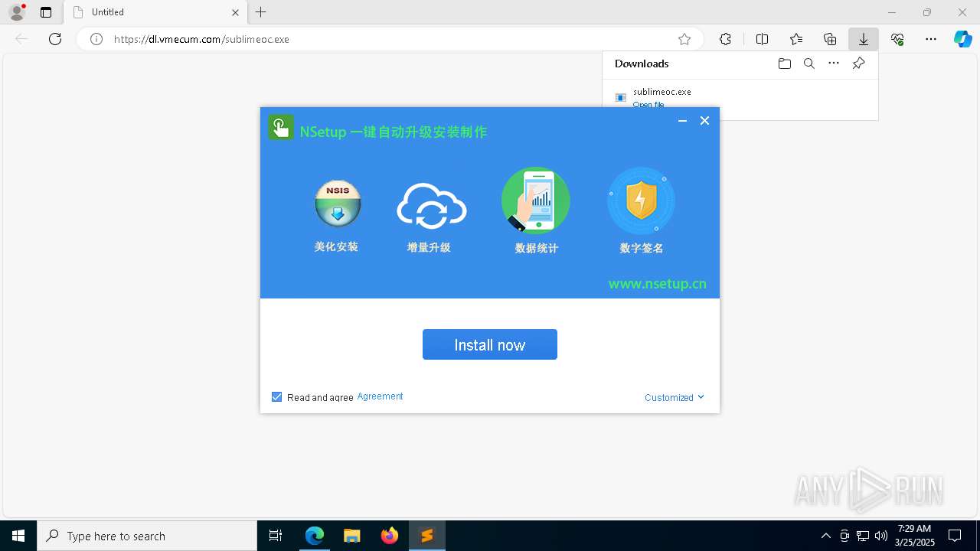View site information icon in address bar
The image size is (980, 551).
pos(96,39)
